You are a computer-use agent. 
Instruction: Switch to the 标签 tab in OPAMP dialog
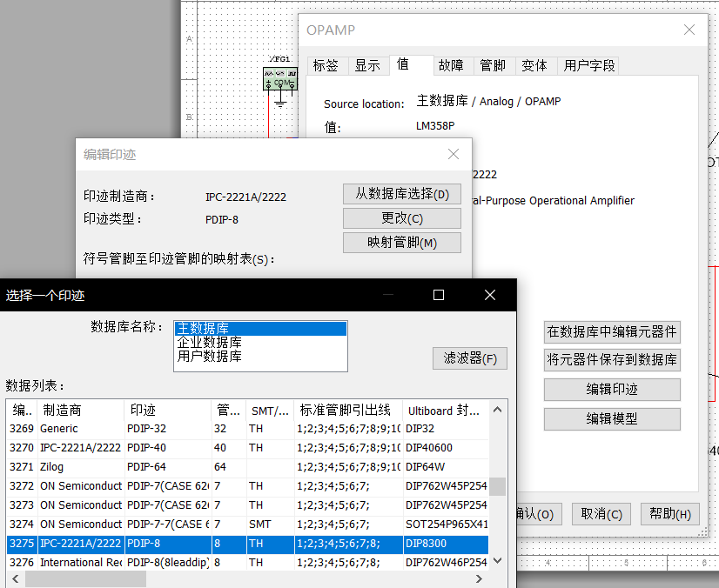point(326,65)
